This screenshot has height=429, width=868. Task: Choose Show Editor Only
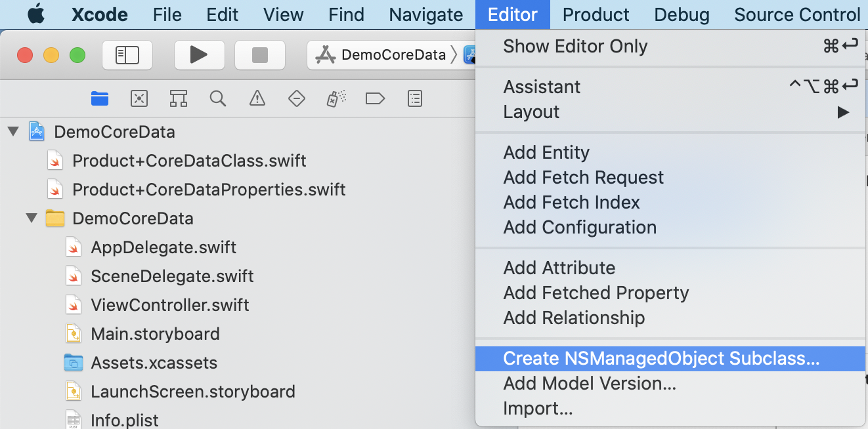coord(670,46)
